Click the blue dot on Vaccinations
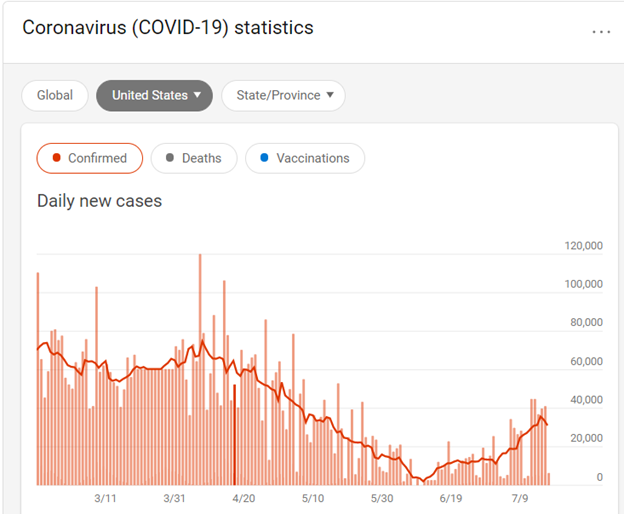624x514 pixels. tap(264, 158)
